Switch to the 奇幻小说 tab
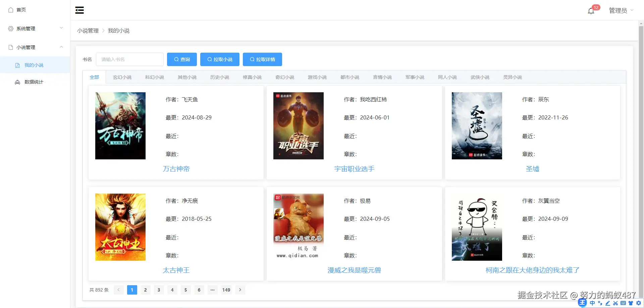 (x=285, y=77)
